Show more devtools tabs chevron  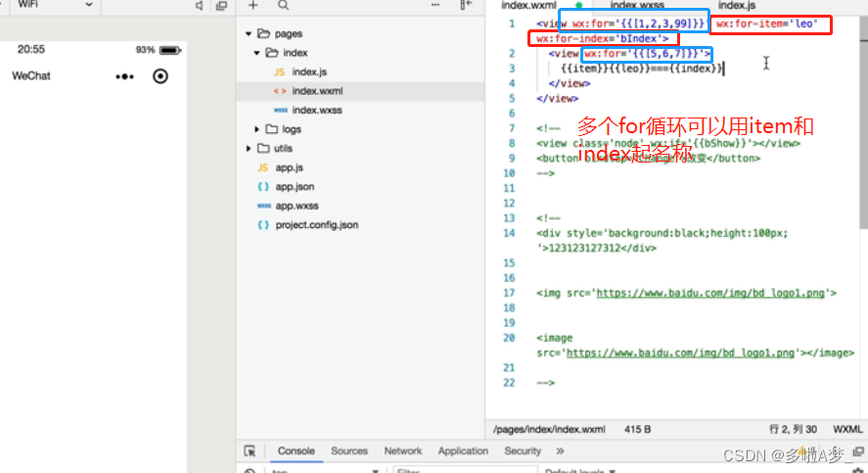pyautogui.click(x=560, y=450)
